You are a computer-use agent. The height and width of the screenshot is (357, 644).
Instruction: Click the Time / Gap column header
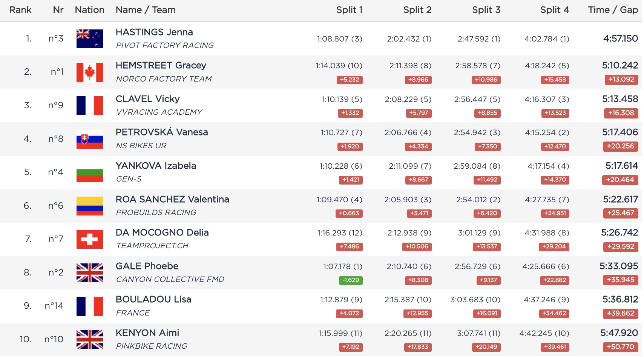coord(613,10)
